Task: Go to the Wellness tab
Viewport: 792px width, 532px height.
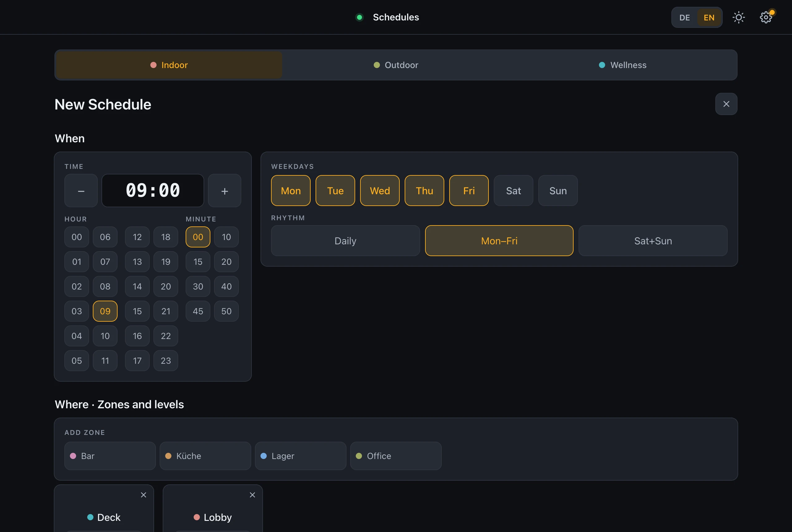Action: (x=623, y=65)
